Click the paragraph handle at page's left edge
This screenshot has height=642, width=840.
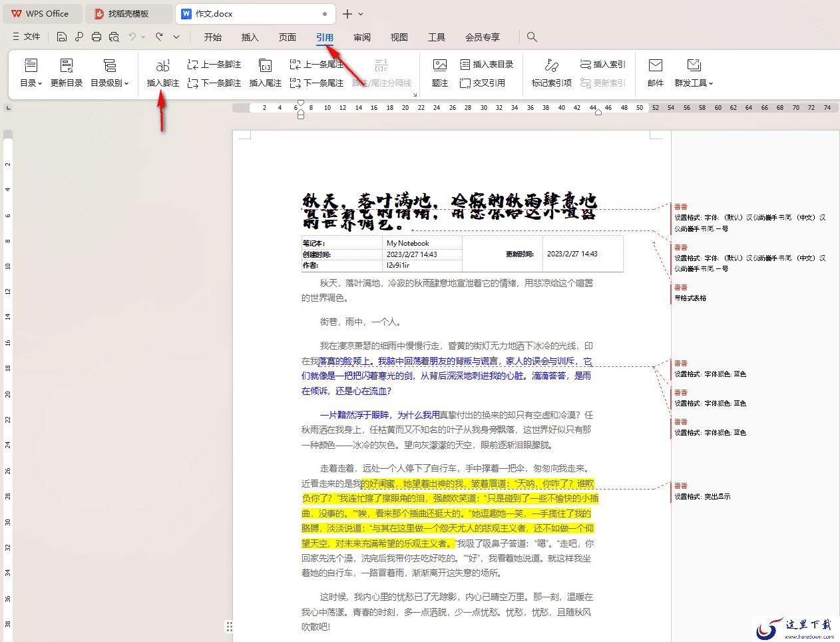pos(229,626)
